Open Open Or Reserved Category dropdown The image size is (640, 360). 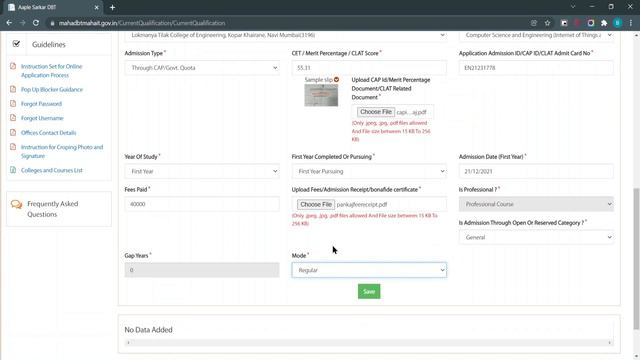pyautogui.click(x=536, y=237)
